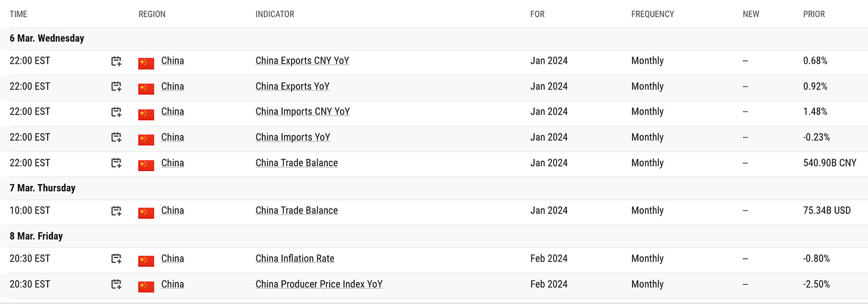Click China flag in China Exports YoY row
This screenshot has height=304, width=868.
click(x=146, y=88)
